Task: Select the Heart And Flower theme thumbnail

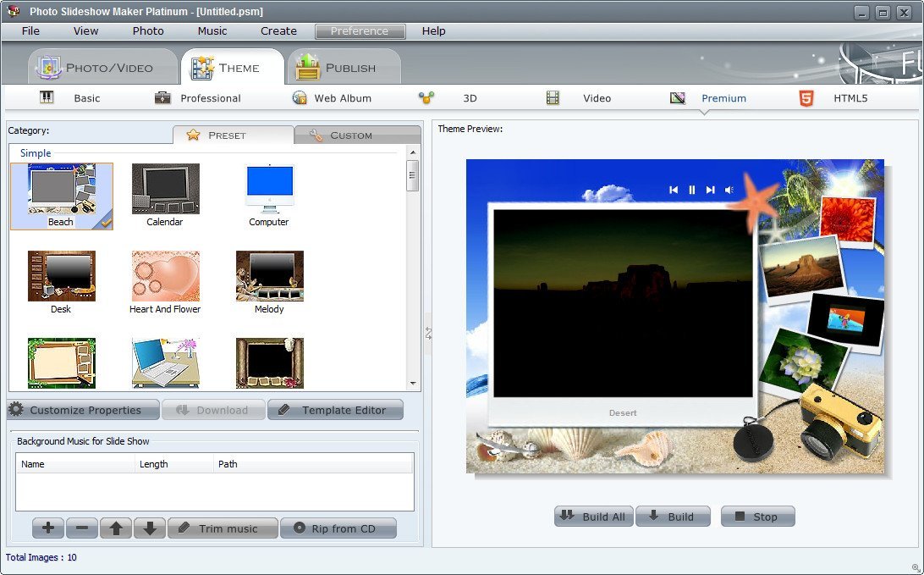Action: point(164,275)
